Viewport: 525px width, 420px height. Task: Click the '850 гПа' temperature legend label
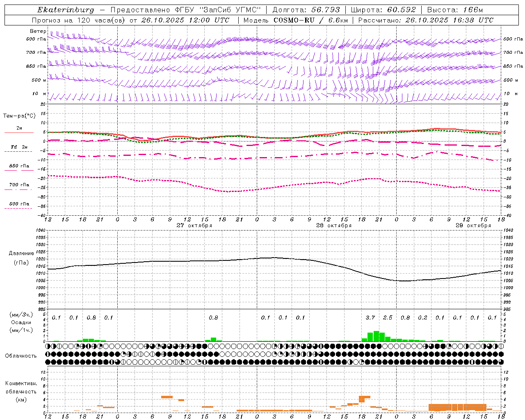19,166
